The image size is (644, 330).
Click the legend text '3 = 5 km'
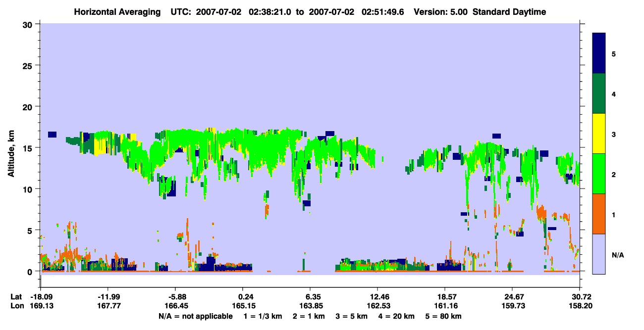click(x=352, y=316)
